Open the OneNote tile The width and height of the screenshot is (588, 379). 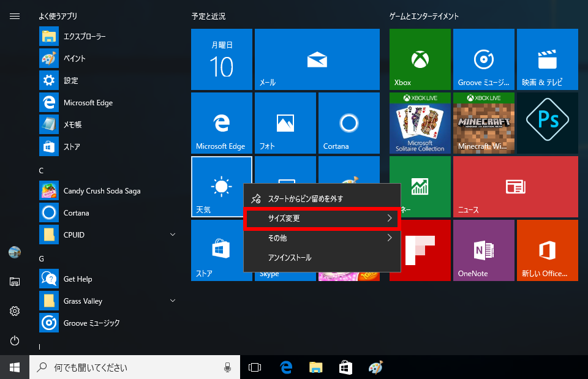coord(484,250)
